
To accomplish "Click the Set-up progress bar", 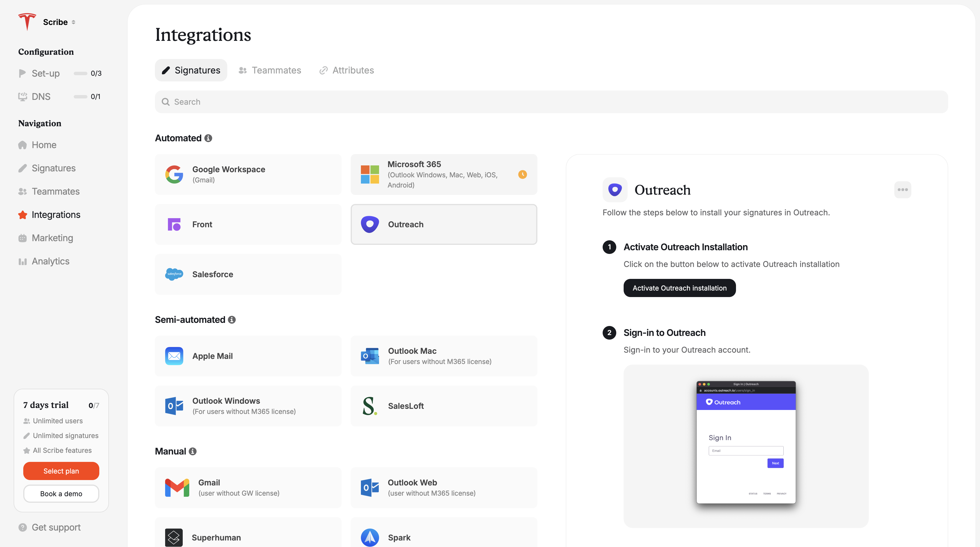I will point(80,73).
